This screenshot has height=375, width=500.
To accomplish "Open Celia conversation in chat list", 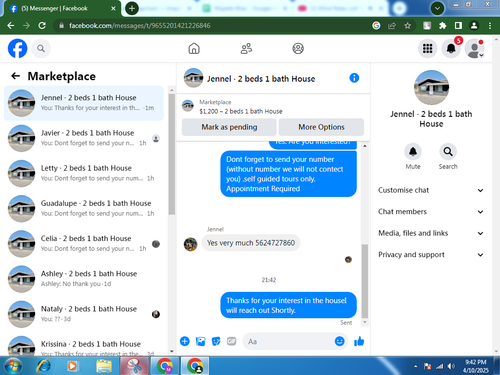I will pyautogui.click(x=84, y=244).
